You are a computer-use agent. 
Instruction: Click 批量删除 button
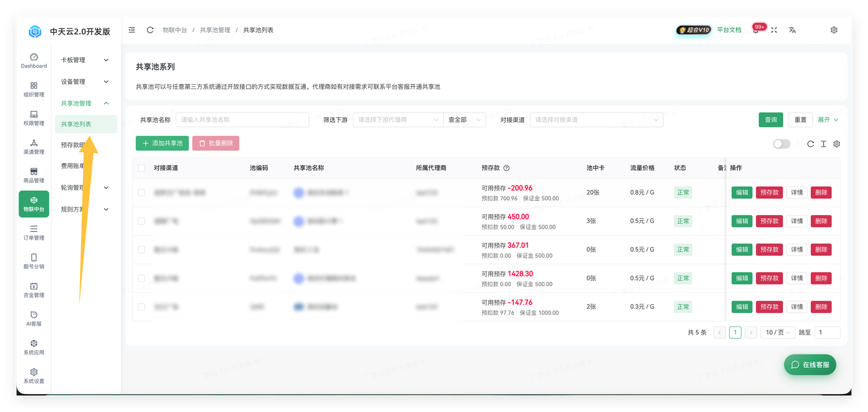pos(216,143)
